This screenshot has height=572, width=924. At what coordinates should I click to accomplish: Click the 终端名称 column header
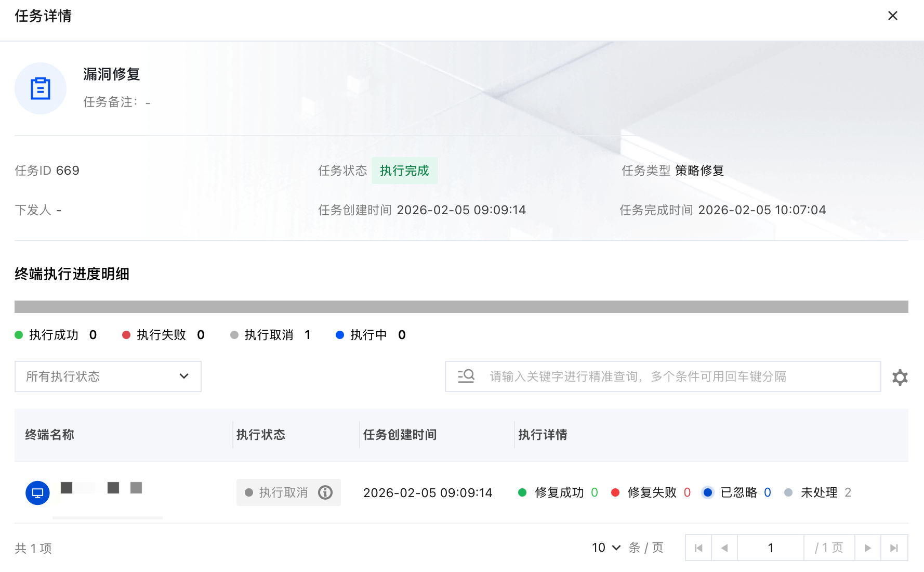(50, 435)
